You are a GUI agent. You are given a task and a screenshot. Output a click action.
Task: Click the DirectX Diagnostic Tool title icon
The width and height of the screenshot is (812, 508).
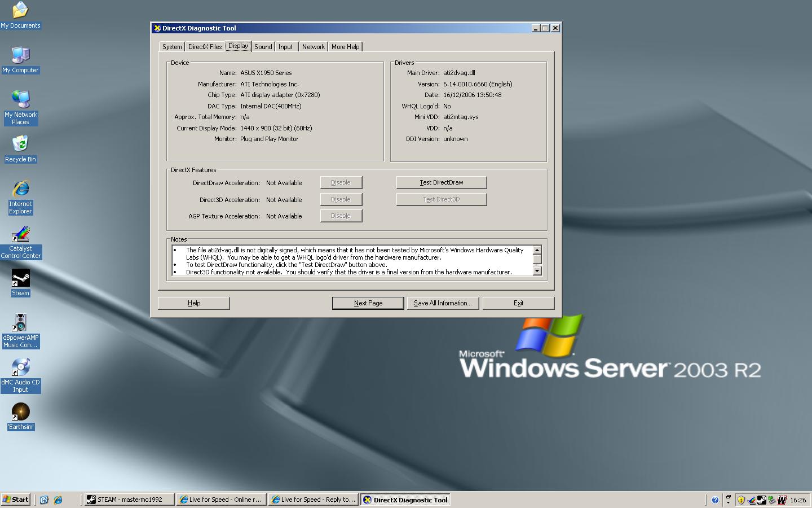157,28
